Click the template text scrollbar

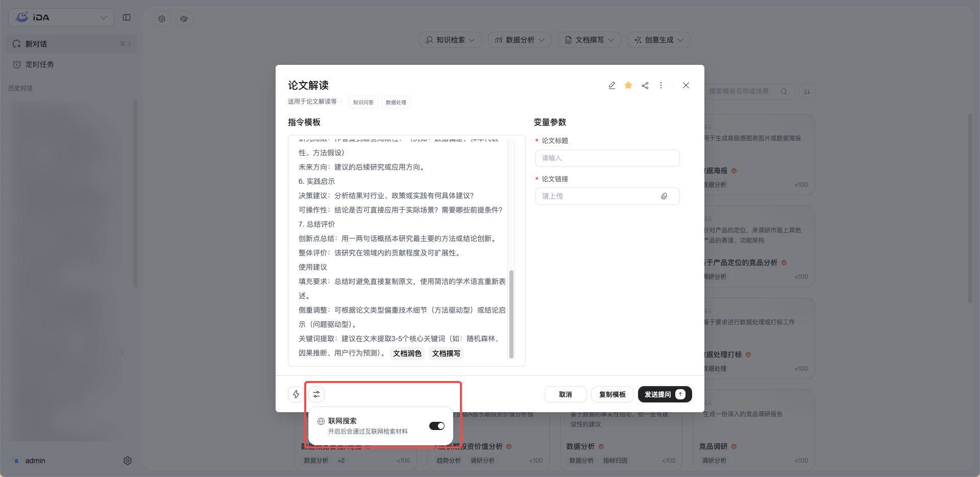click(x=511, y=314)
